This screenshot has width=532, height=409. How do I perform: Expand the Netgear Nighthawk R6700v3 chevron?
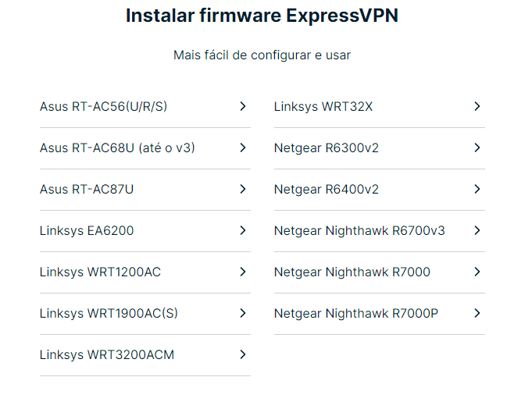477,230
